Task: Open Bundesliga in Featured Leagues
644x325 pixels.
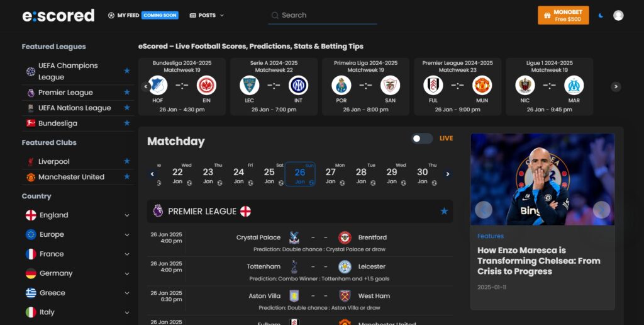Action: (57, 123)
